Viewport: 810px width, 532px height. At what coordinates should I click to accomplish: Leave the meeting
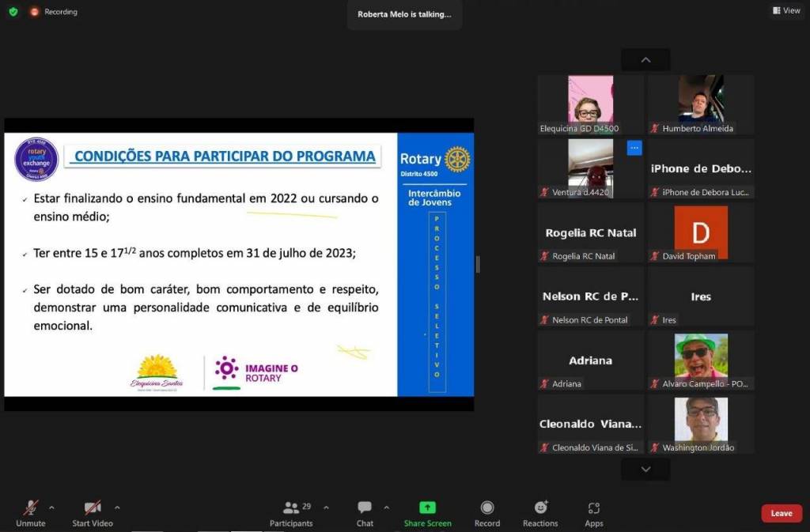coord(781,513)
